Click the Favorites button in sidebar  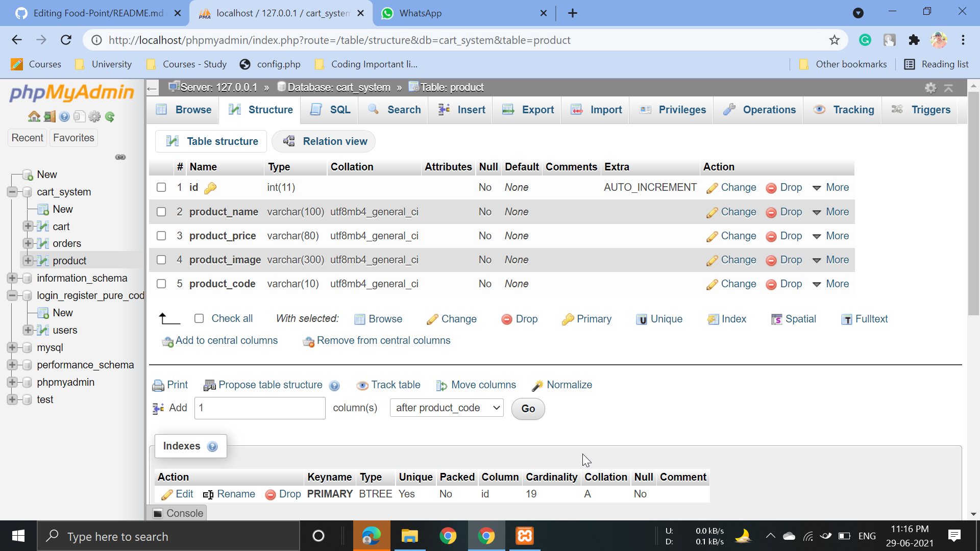click(x=73, y=138)
